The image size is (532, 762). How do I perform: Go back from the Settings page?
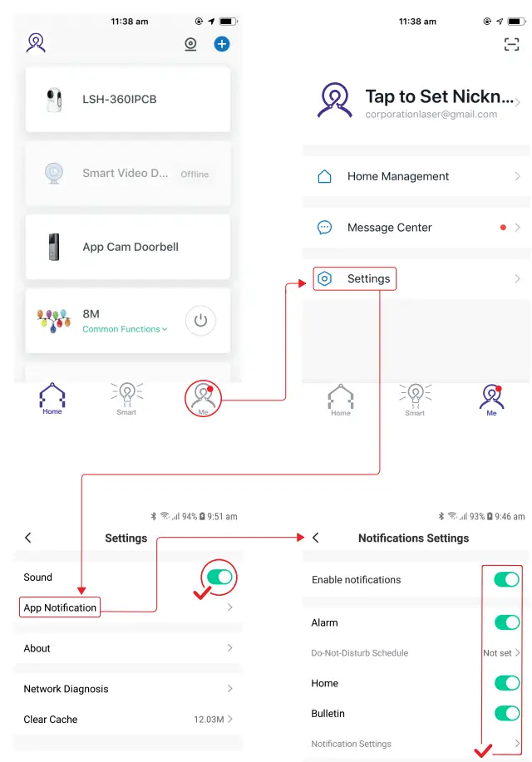28,538
